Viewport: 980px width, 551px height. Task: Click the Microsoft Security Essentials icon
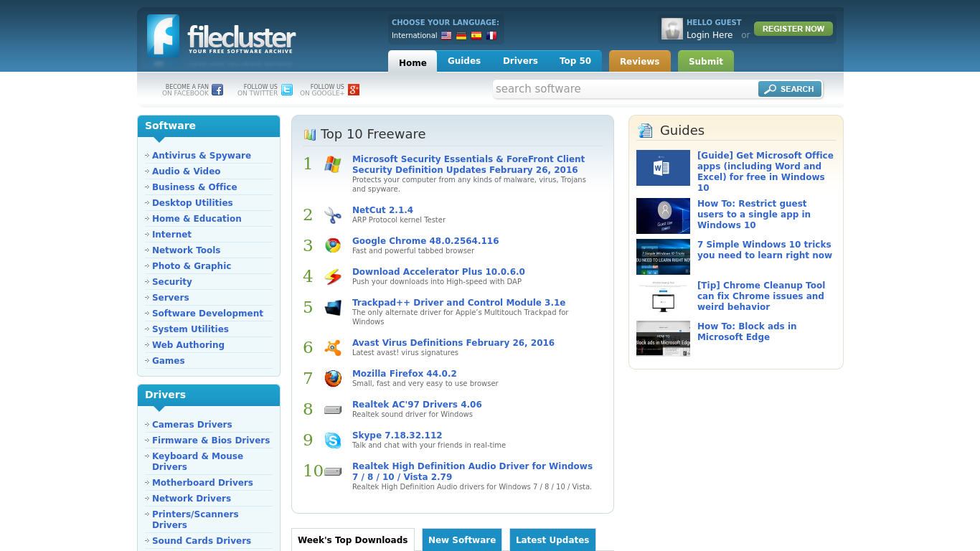click(x=333, y=164)
